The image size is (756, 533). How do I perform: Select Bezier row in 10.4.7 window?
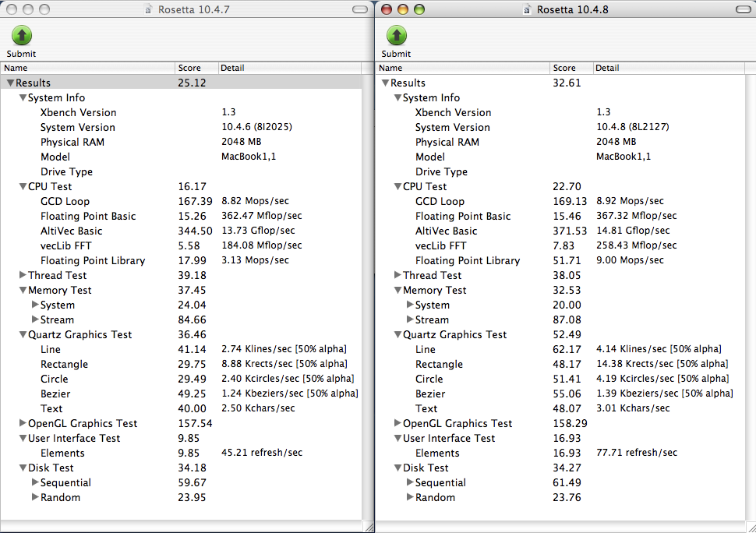click(x=181, y=394)
